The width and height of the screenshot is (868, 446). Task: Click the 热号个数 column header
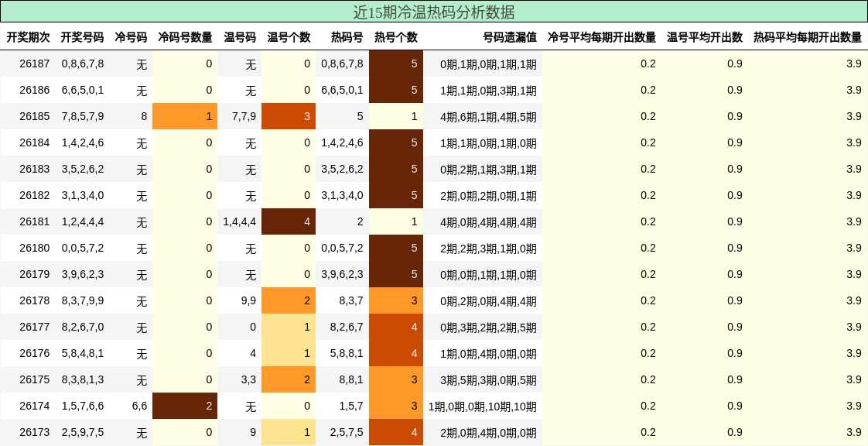click(396, 37)
